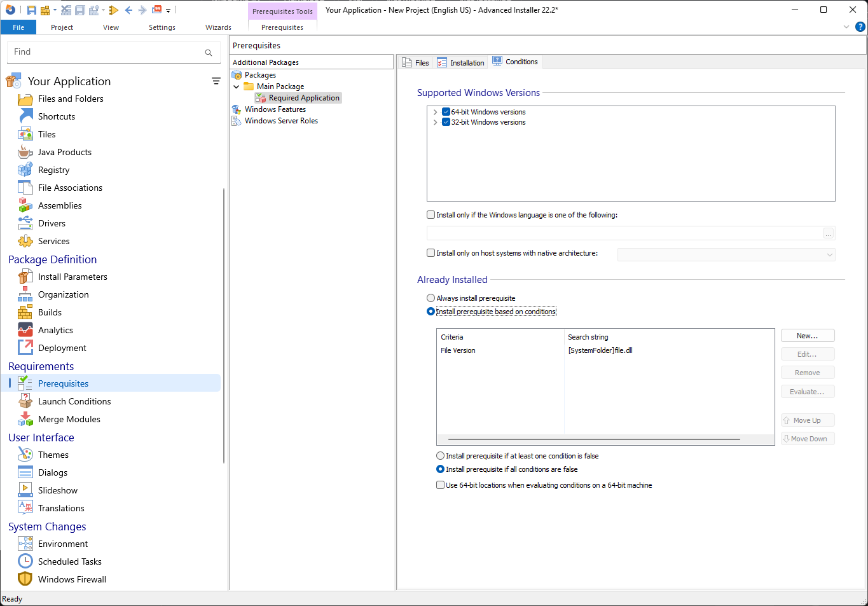Click the Move Down button
This screenshot has width=868, height=606.
point(808,439)
